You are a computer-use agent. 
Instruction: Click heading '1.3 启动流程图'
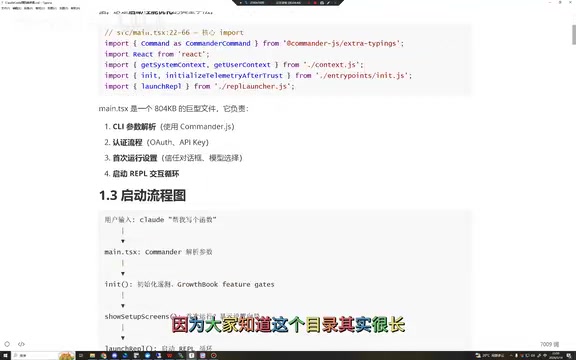[x=143, y=195]
